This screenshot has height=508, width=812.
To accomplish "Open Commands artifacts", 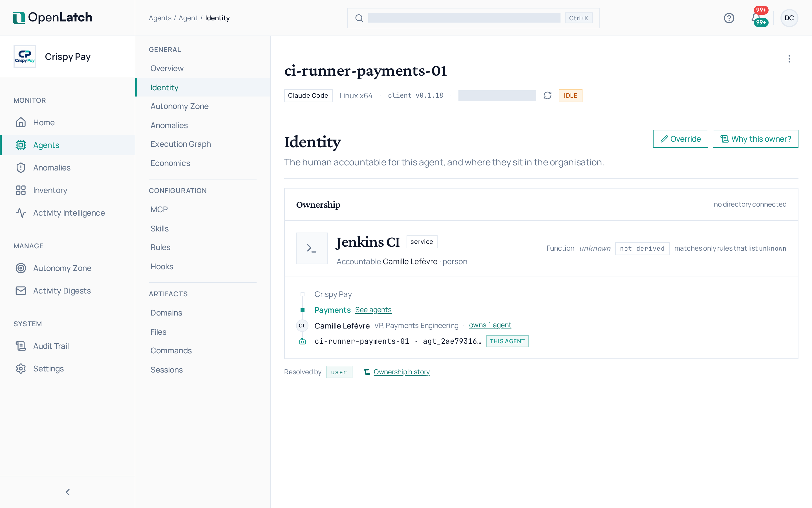I will coord(203,351).
